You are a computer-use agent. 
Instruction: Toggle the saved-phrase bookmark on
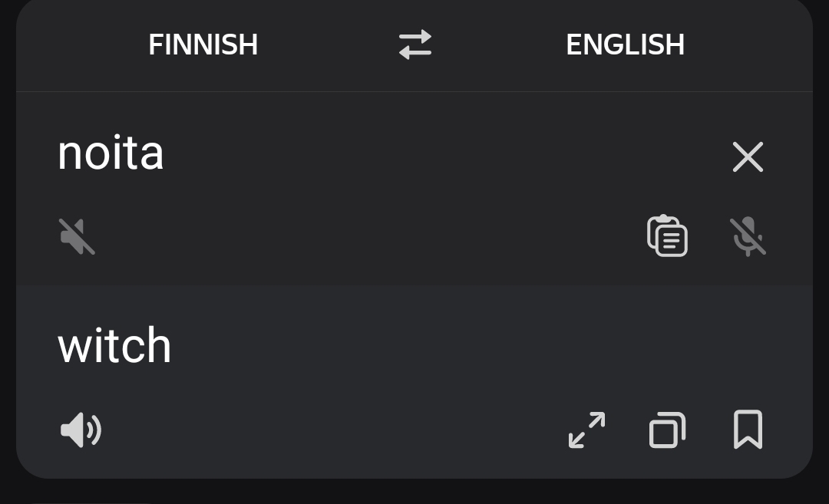point(748,430)
